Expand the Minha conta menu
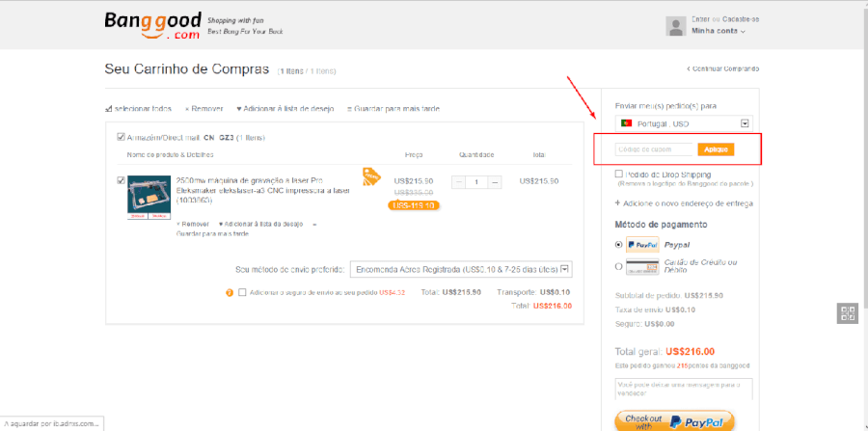Viewport: 868px width, 431px height. tap(718, 32)
